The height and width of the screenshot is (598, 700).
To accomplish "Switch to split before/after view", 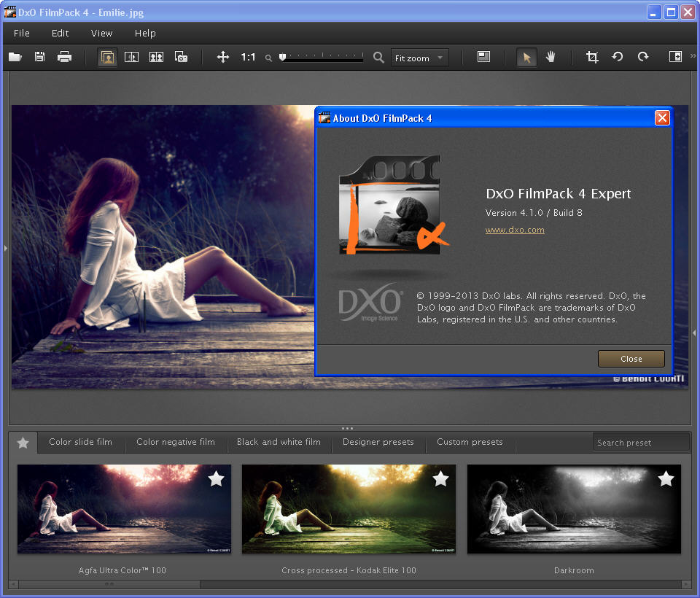I will coord(131,57).
